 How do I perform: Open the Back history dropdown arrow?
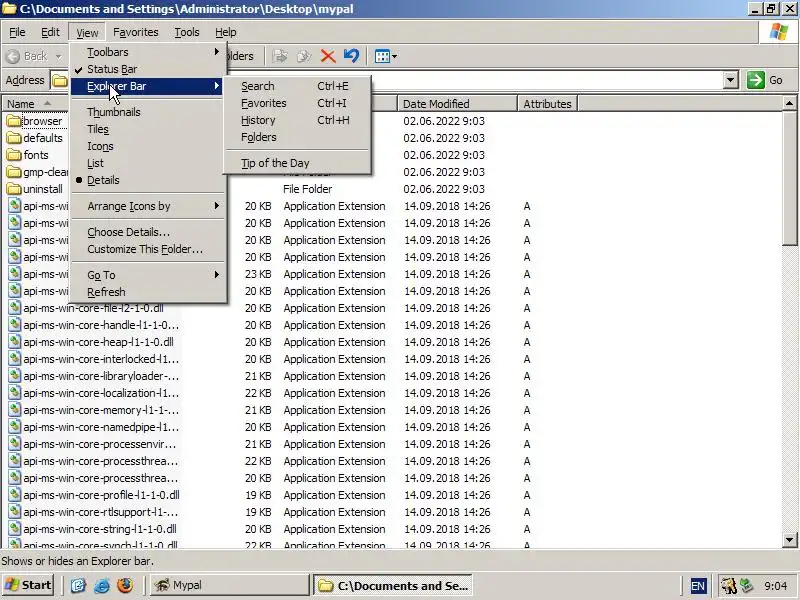point(58,56)
